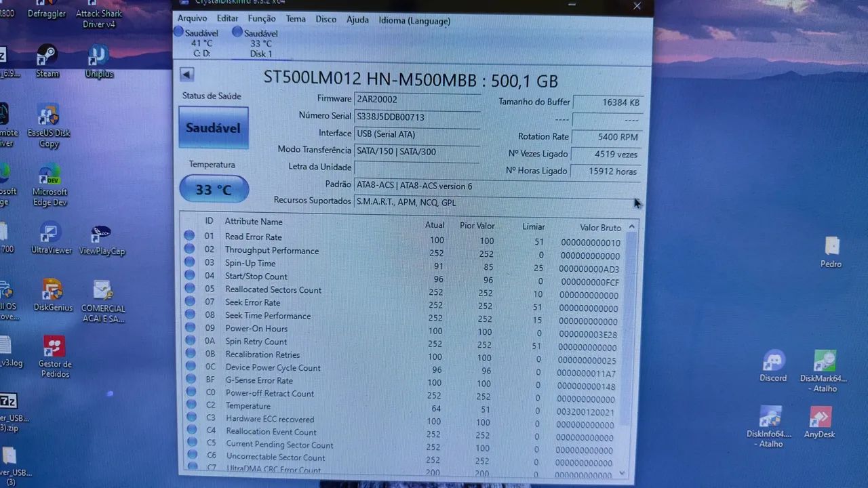Switch to the C: D: disk tab

(201, 42)
